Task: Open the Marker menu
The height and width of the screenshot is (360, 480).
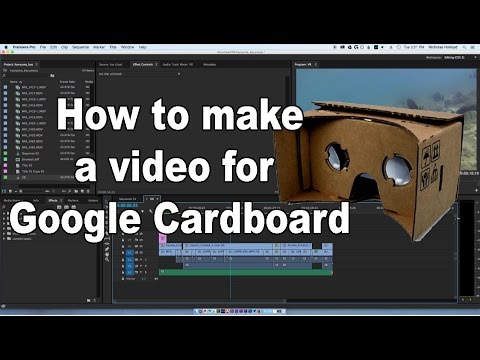Action: point(99,47)
